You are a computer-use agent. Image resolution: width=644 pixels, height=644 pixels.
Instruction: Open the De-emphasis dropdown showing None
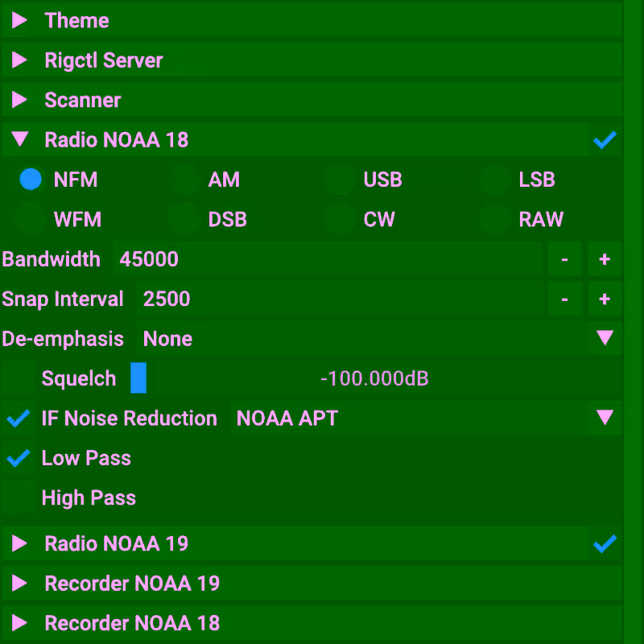click(379, 338)
